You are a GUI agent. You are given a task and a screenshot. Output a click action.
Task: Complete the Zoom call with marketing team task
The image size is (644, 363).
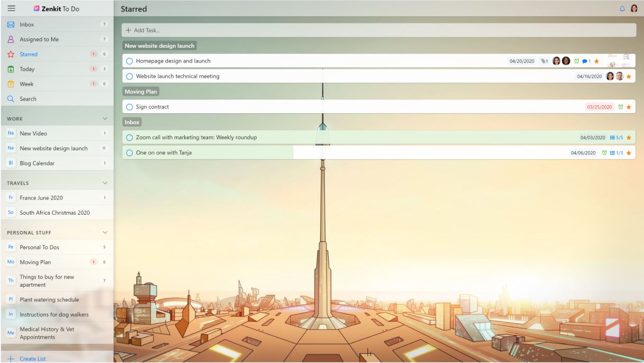pyautogui.click(x=129, y=137)
